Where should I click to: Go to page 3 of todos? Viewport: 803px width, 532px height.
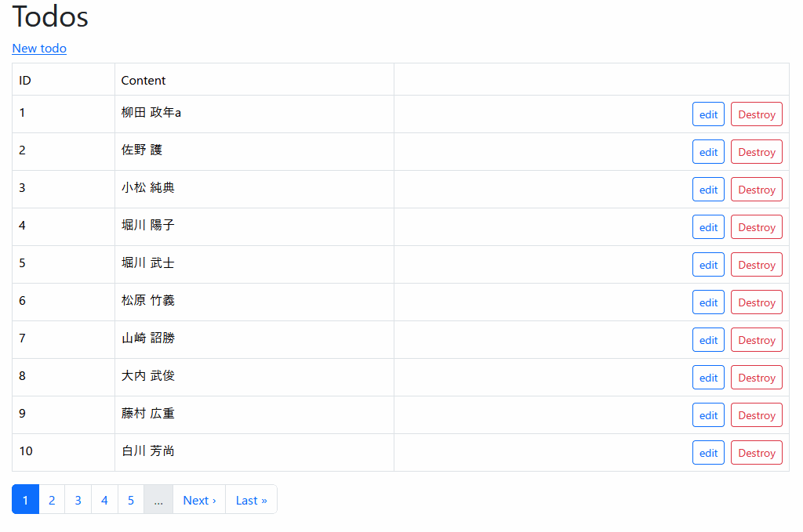point(78,499)
